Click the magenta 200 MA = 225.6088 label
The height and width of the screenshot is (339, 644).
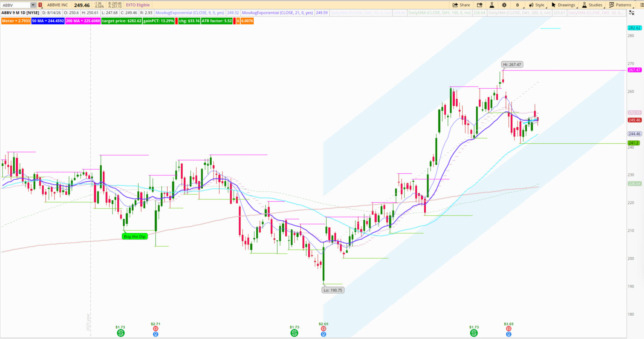tap(83, 21)
